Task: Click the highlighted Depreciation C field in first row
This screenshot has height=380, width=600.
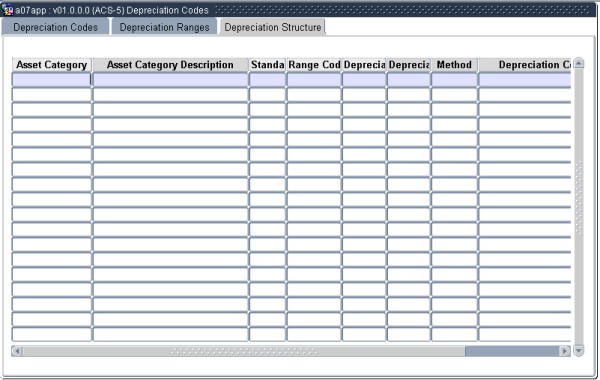Action: pos(525,80)
